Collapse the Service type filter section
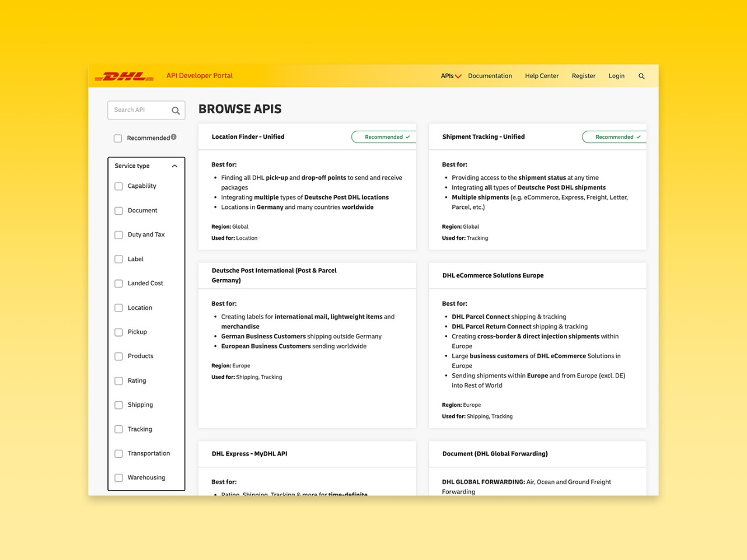Screen dimensions: 747x560 coord(174,166)
